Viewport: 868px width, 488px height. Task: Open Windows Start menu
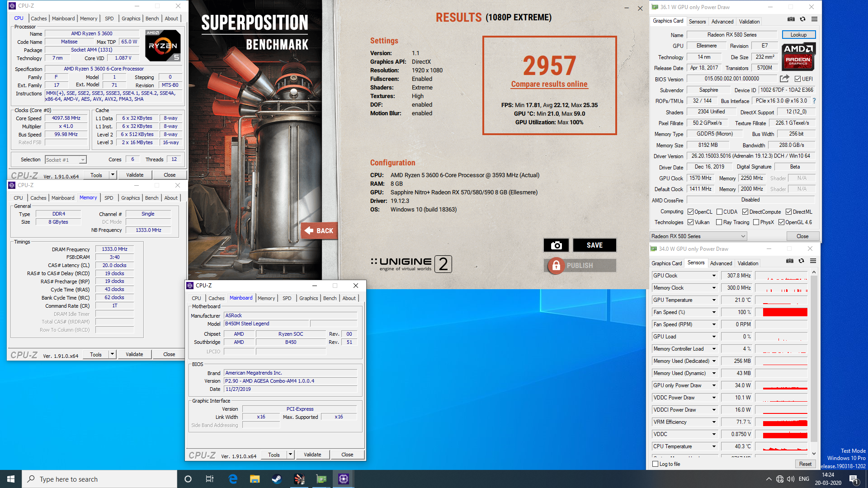click(x=11, y=479)
